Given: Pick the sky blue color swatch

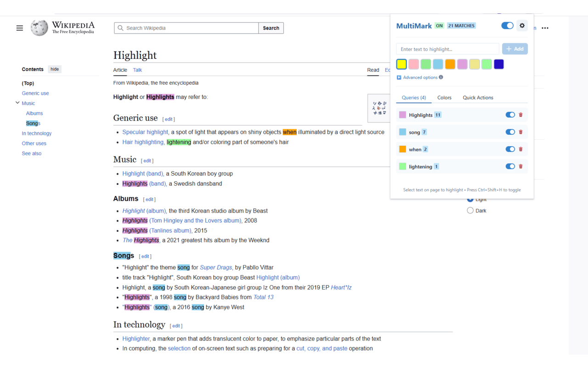Looking at the screenshot, I should pos(438,64).
